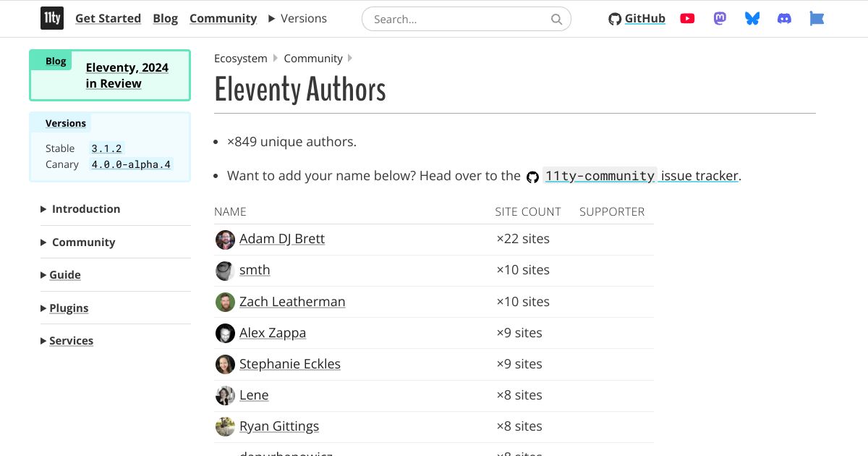
Task: Click the ×849 unique authors text
Action: point(292,142)
